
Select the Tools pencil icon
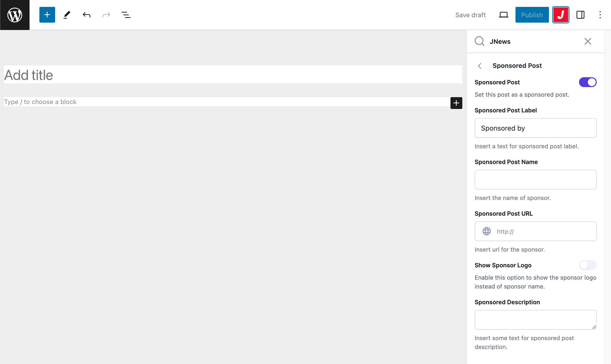pos(67,15)
